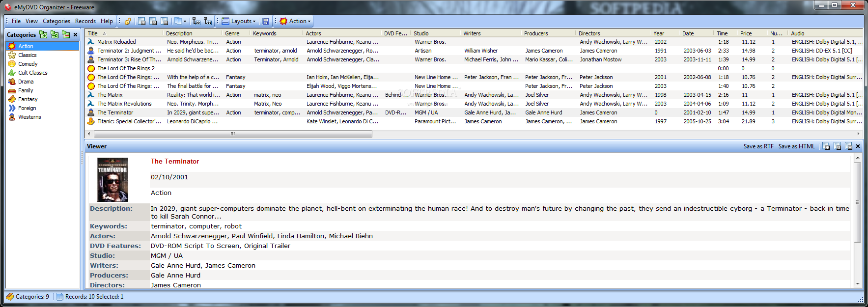Open the Action toolbar dropdown
The height and width of the screenshot is (307, 868).
[x=295, y=21]
